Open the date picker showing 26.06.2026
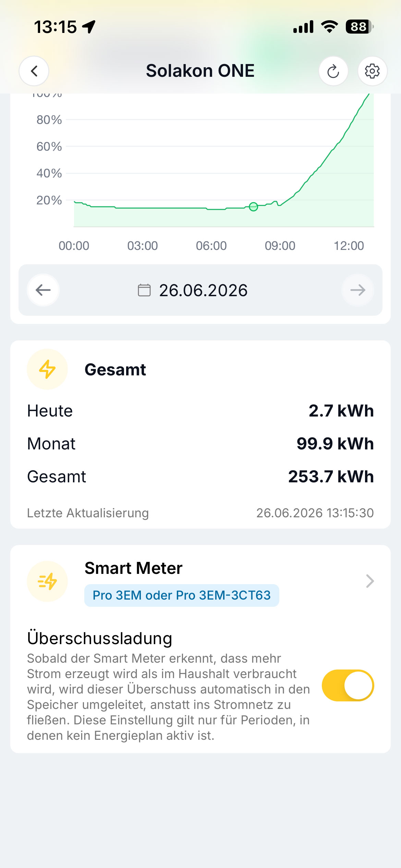This screenshot has height=868, width=401. tap(203, 290)
